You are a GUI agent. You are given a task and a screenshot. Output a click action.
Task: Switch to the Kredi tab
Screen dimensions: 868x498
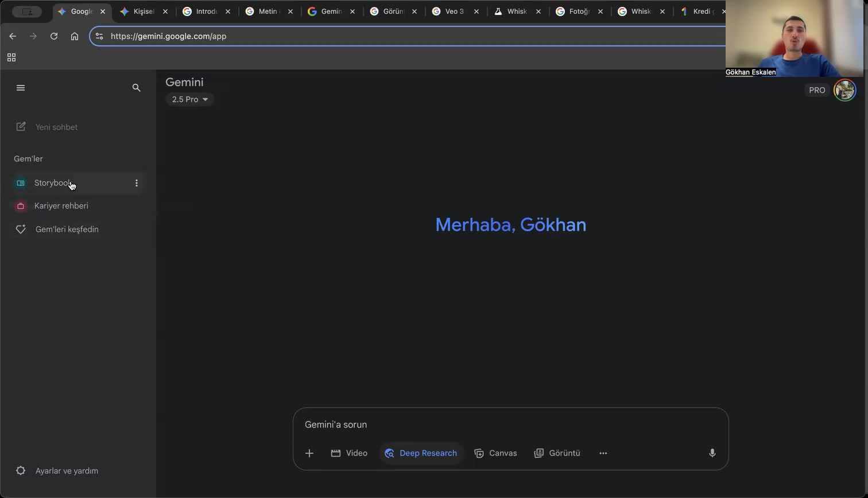click(702, 11)
